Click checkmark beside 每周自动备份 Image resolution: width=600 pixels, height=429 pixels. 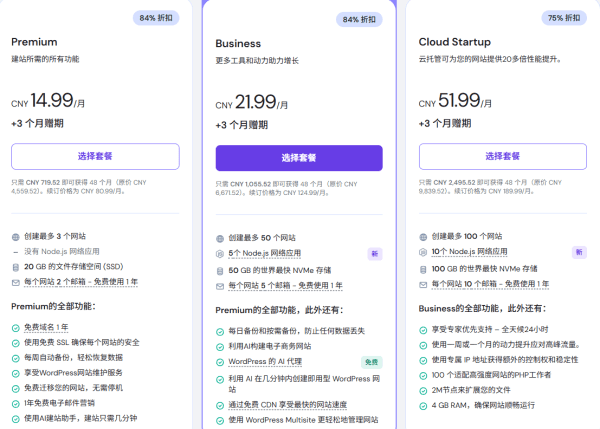[x=16, y=358]
